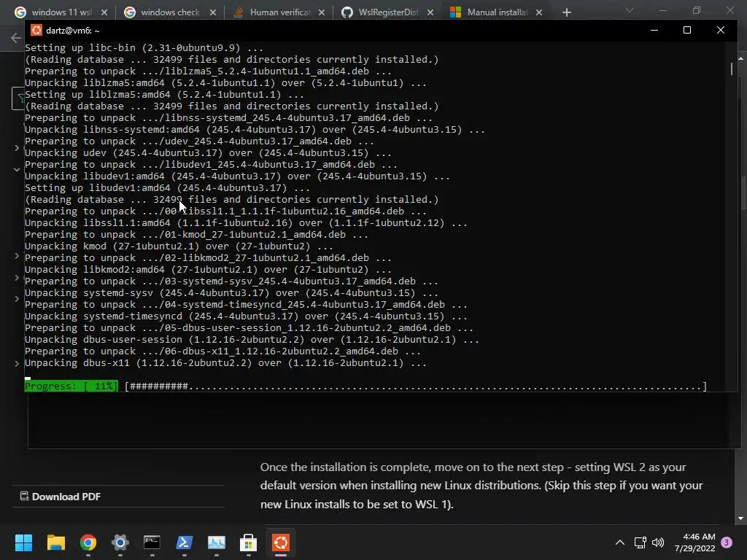This screenshot has height=560, width=747.
Task: Click the sidebar chevron beside 'Preparing to unpack .../02-libkmod2' line
Action: pyautogui.click(x=17, y=256)
